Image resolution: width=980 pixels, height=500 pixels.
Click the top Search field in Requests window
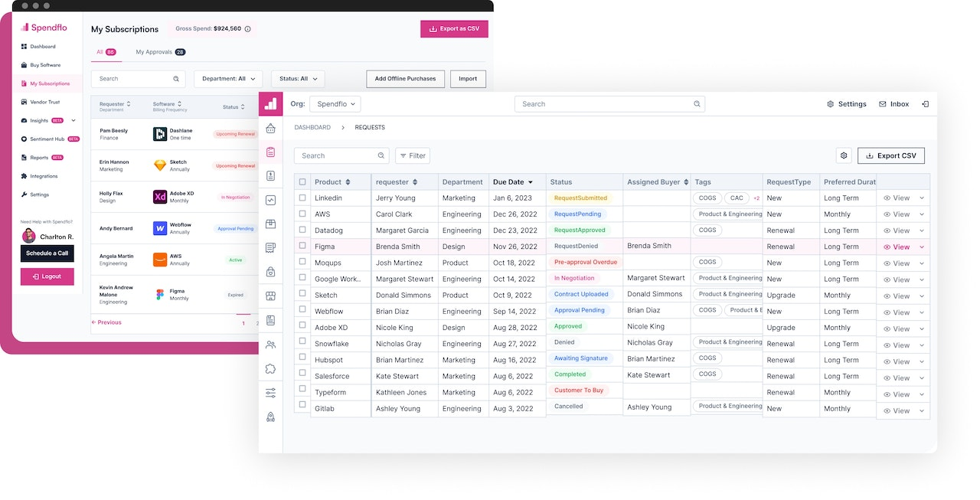tap(609, 104)
